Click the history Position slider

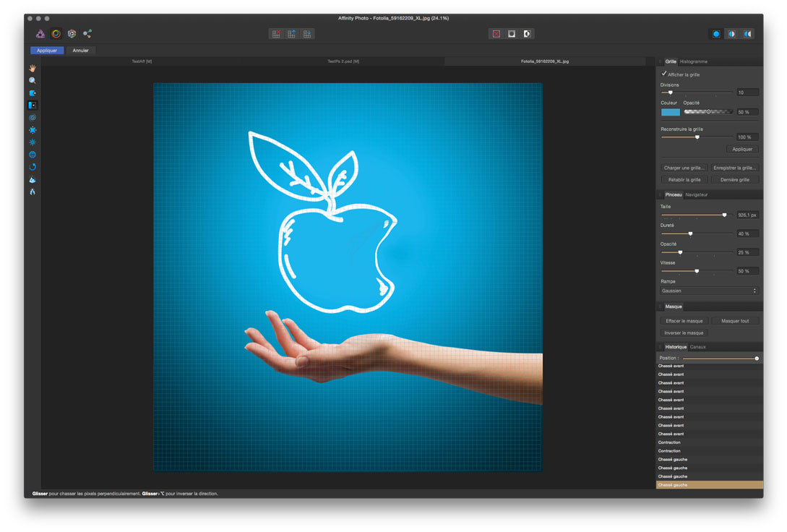721,359
